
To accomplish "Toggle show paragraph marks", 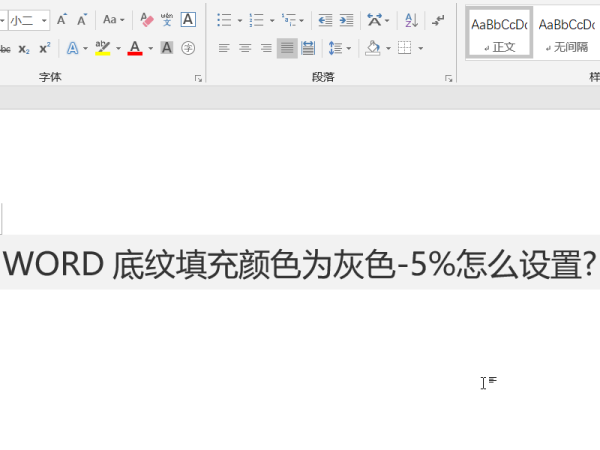I will pos(438,20).
